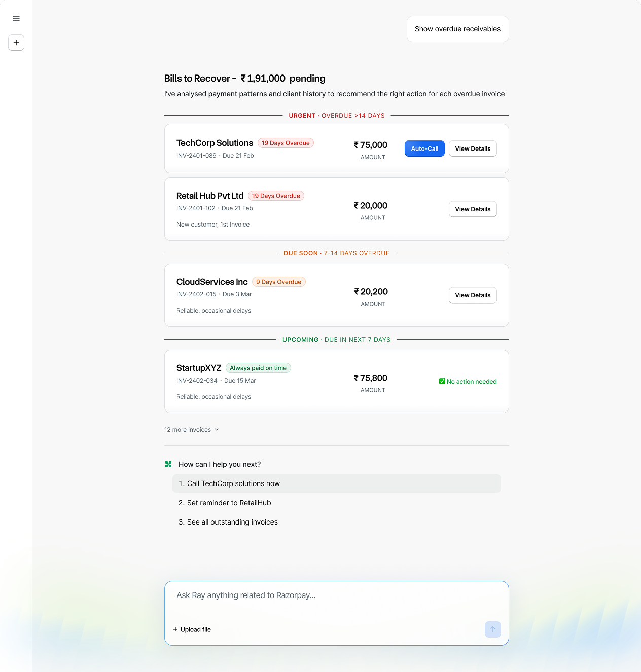
Task: Click the green Ray assistant logo
Action: 168,464
